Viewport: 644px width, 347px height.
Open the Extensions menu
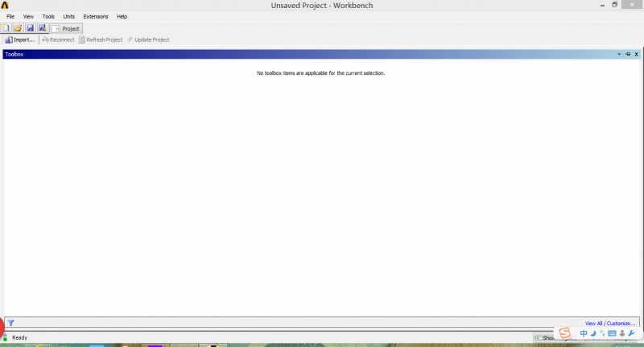pyautogui.click(x=96, y=16)
